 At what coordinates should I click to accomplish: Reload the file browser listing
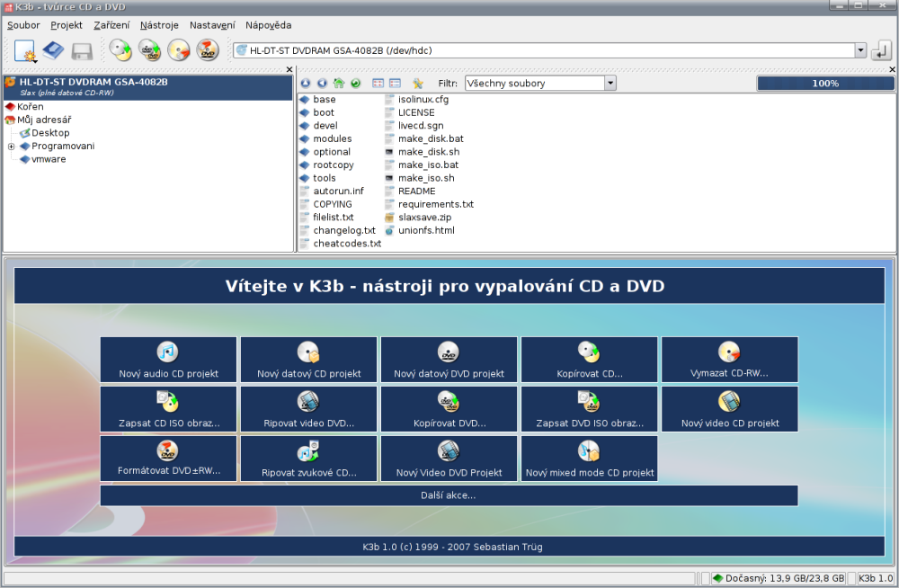pos(355,84)
